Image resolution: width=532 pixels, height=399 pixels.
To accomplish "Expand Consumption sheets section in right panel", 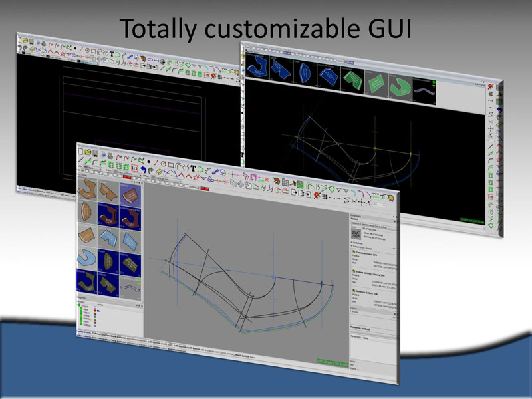I will coord(361,247).
